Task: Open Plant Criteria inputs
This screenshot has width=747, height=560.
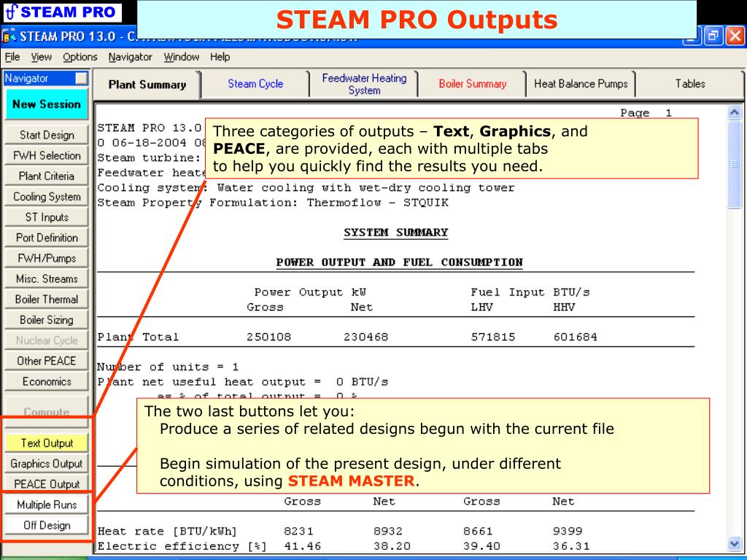Action: tap(47, 176)
